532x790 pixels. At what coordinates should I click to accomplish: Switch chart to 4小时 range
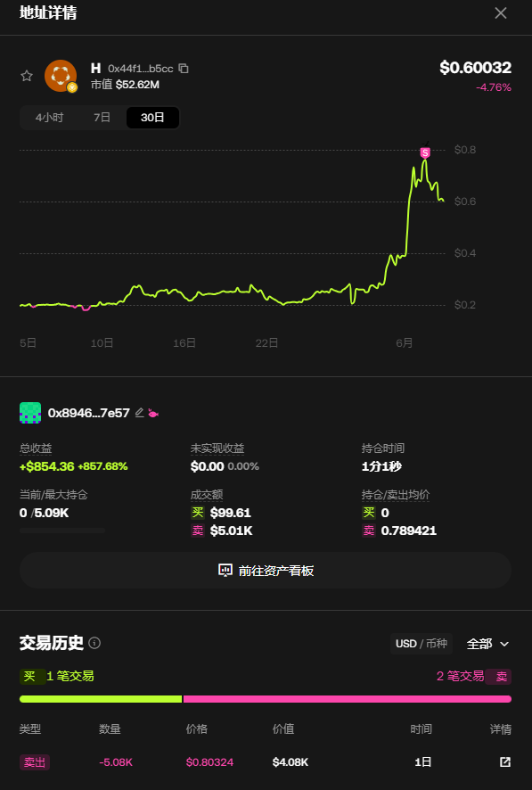49,118
